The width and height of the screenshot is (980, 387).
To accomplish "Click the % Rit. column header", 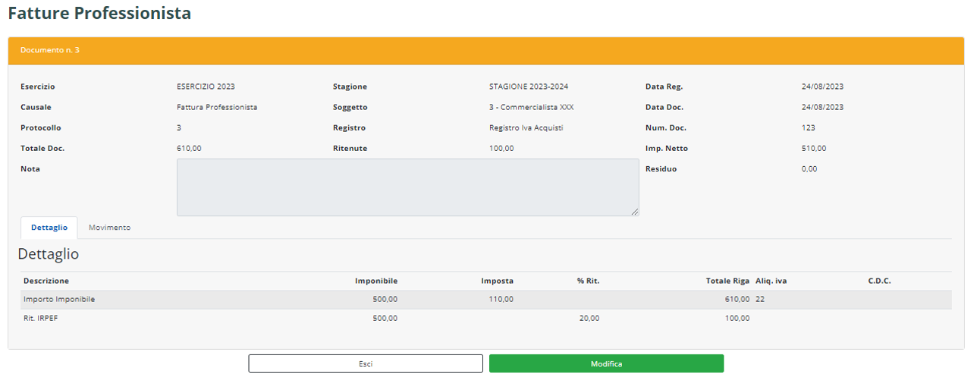I will pyautogui.click(x=588, y=282).
